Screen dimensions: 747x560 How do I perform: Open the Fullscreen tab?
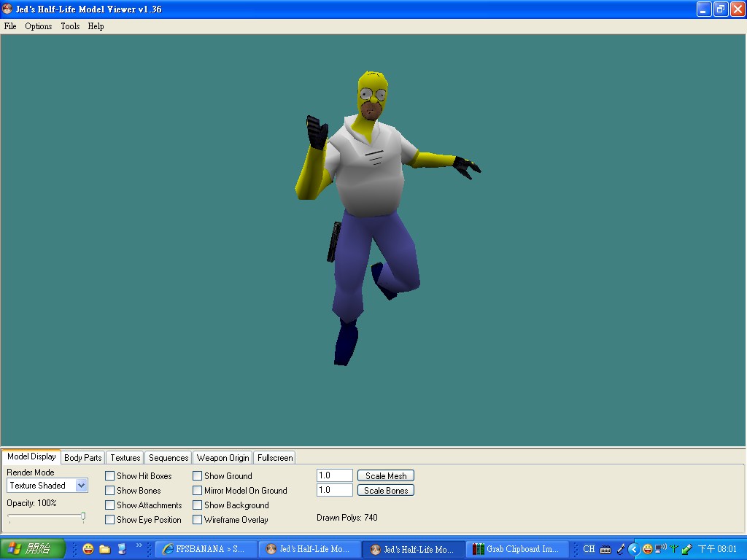[275, 458]
